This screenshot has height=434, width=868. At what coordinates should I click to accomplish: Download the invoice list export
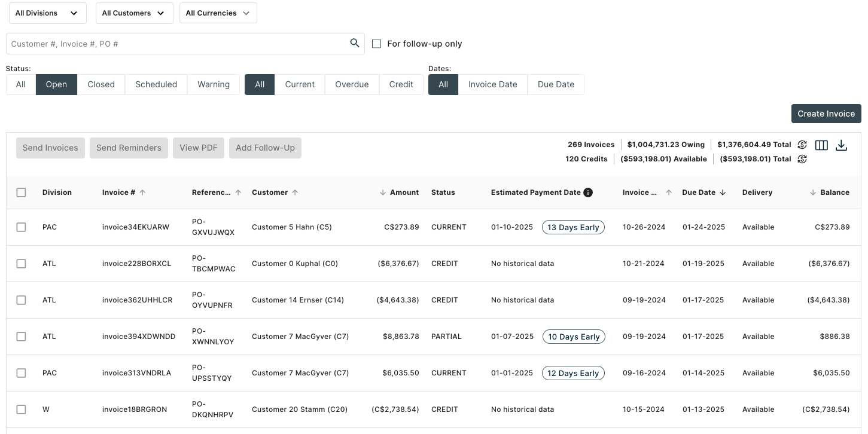click(x=841, y=145)
